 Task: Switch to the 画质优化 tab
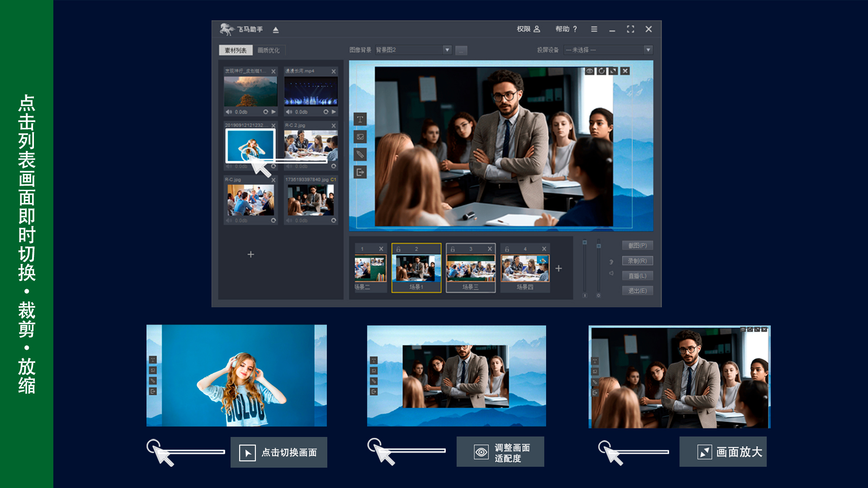[269, 50]
